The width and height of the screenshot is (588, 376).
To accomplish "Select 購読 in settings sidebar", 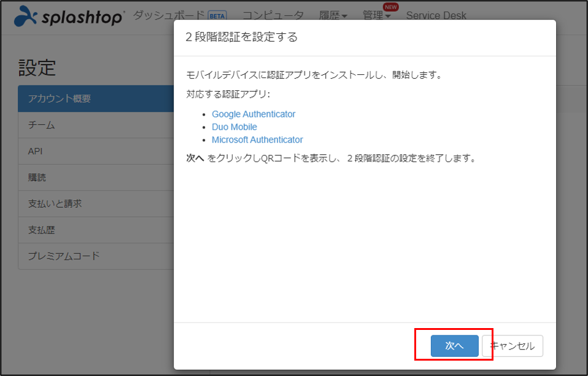I will pyautogui.click(x=96, y=178).
